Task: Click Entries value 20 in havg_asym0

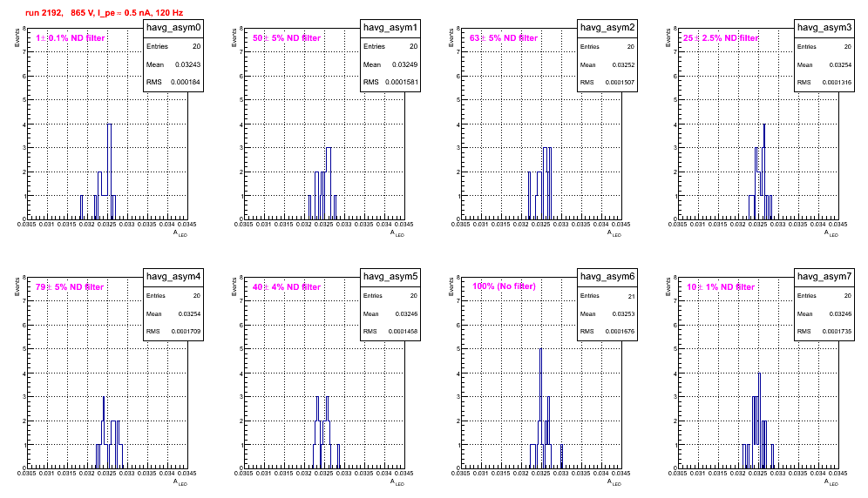Action: [196, 46]
